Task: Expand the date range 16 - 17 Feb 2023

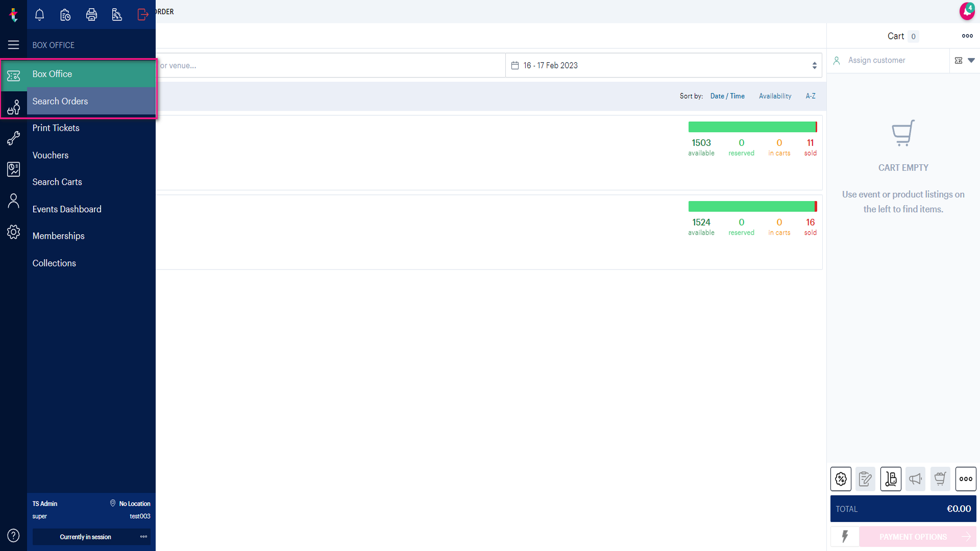Action: [664, 65]
